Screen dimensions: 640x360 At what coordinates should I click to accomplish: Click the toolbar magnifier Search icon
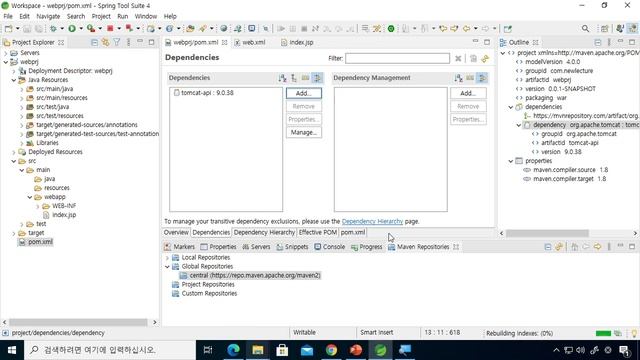click(x=585, y=29)
